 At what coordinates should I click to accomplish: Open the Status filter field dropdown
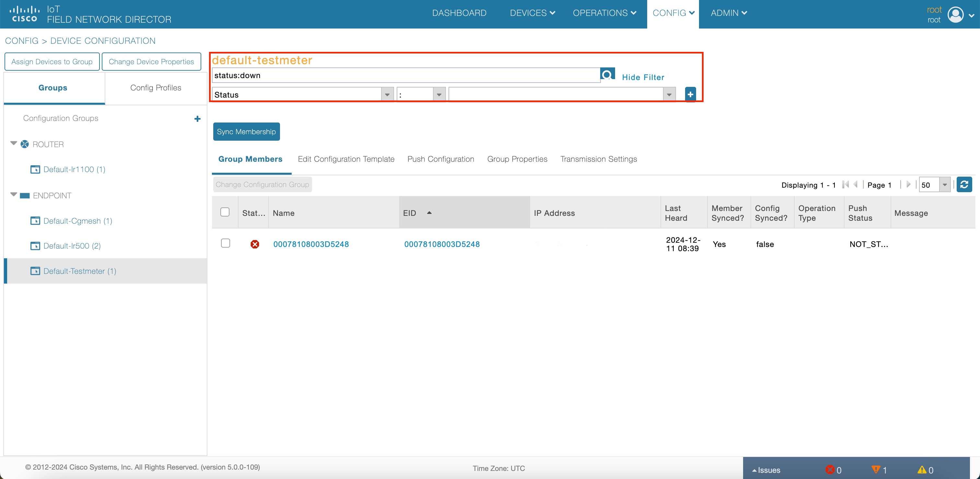pos(387,95)
